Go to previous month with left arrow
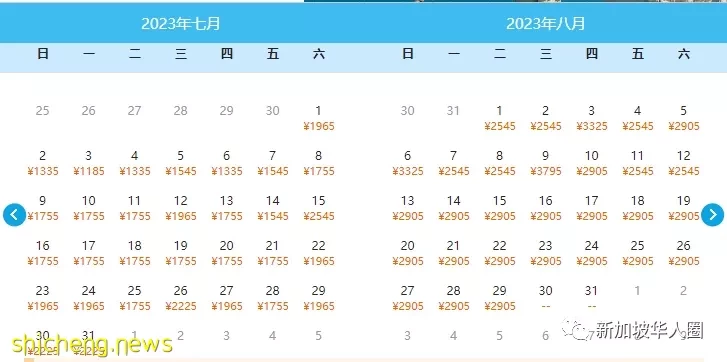The height and width of the screenshot is (362, 727). click(14, 215)
